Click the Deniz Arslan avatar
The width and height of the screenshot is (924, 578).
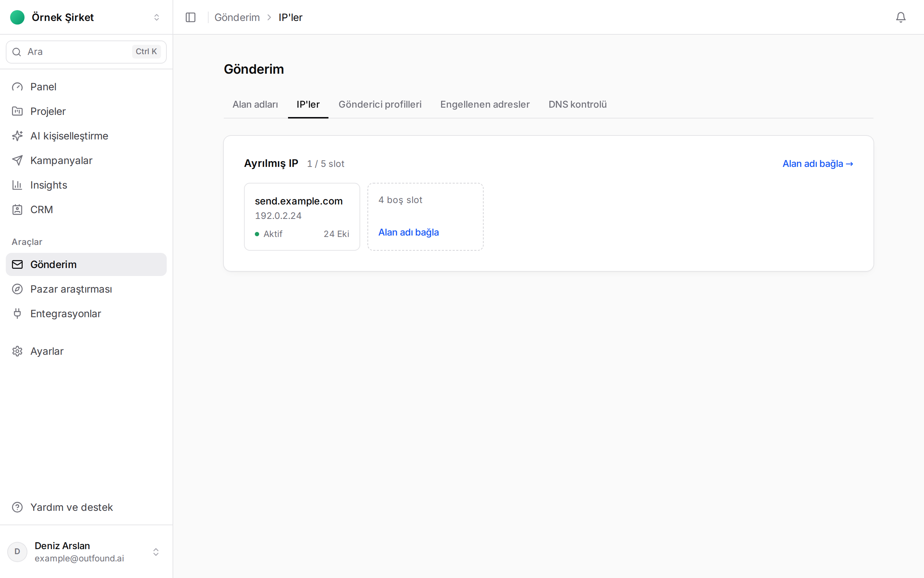17,552
